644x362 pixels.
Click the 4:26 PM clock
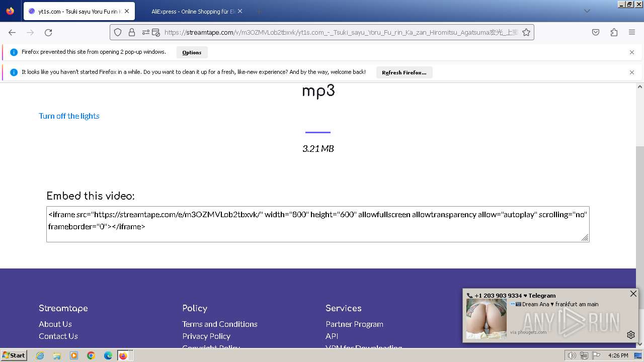click(618, 355)
